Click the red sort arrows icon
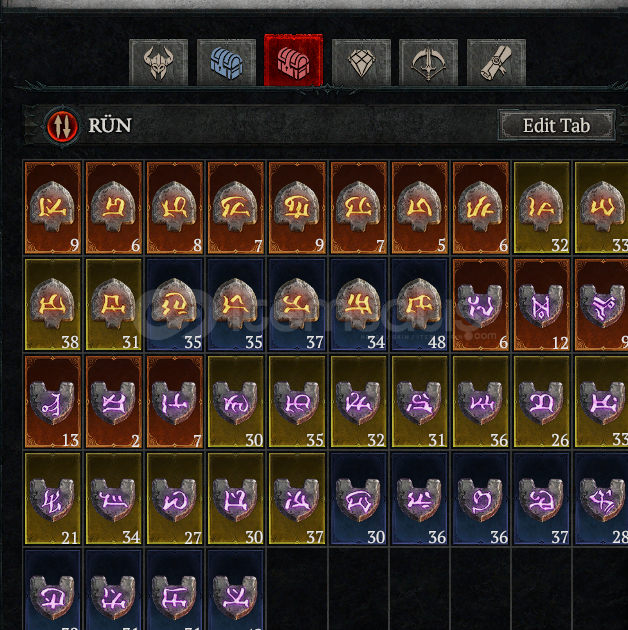 [62, 126]
